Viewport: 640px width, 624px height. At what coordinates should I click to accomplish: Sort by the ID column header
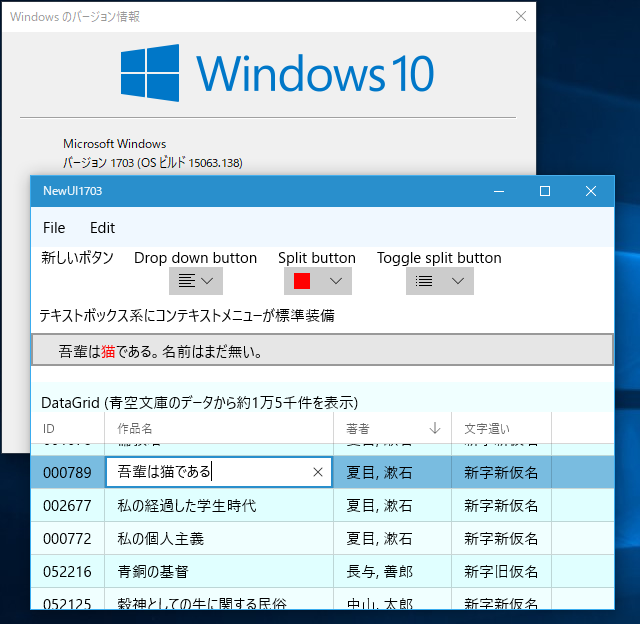pos(68,429)
